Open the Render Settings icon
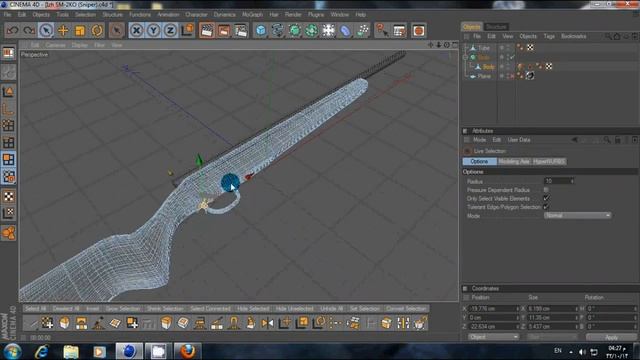Viewport: 640px width, 360px height. (241, 31)
